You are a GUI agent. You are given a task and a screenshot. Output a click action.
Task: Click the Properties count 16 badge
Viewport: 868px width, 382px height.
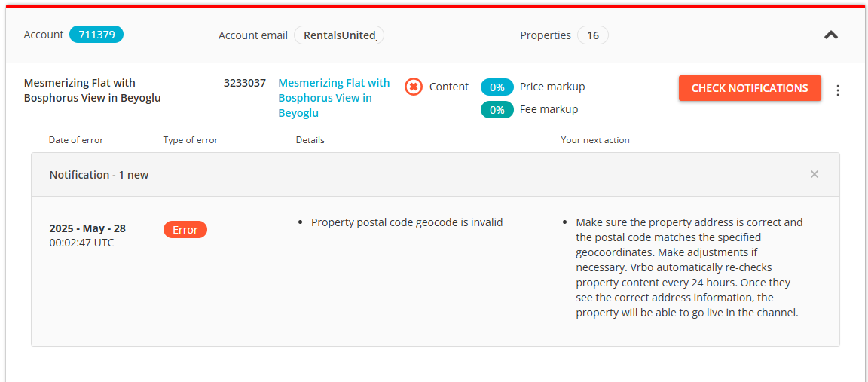point(592,35)
